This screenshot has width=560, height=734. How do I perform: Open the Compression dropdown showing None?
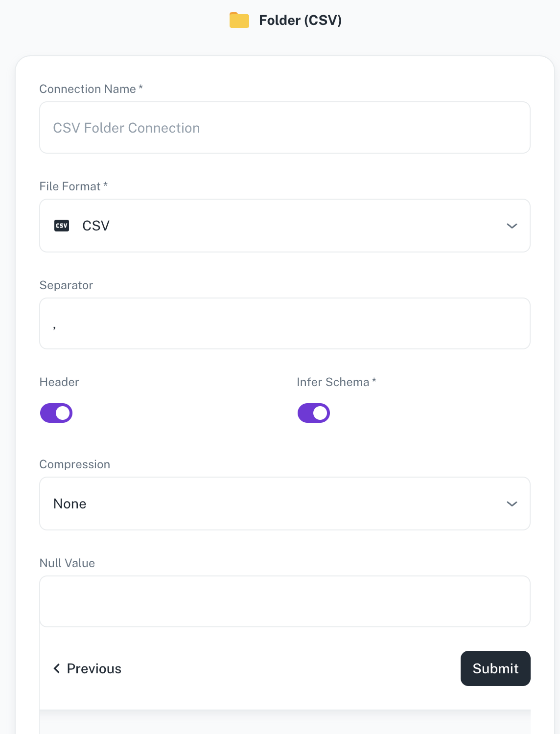[285, 504]
